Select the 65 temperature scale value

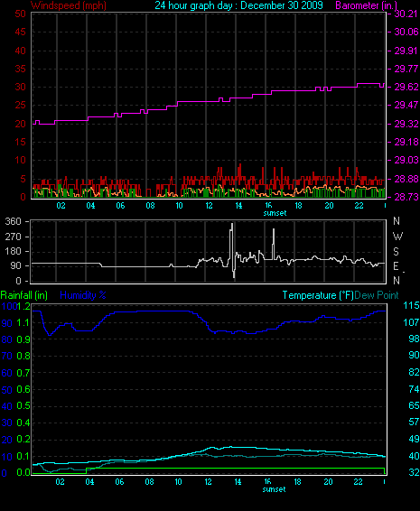pyautogui.click(x=414, y=405)
